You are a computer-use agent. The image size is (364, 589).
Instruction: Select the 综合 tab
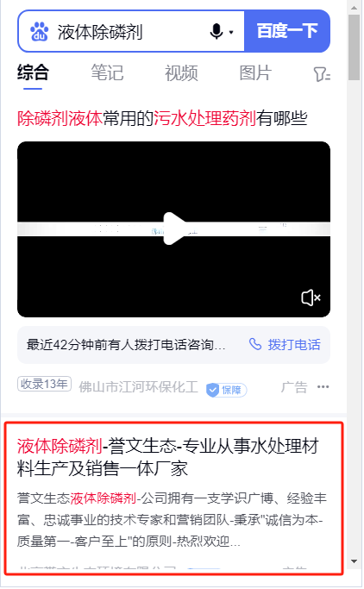33,72
